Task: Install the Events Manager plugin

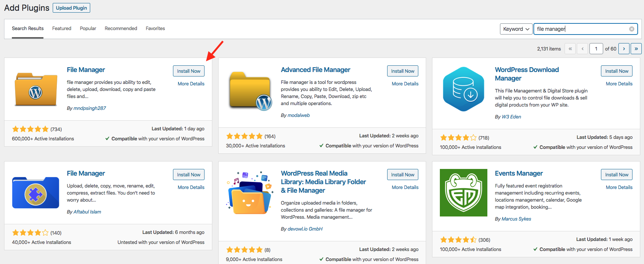Action: (617, 175)
